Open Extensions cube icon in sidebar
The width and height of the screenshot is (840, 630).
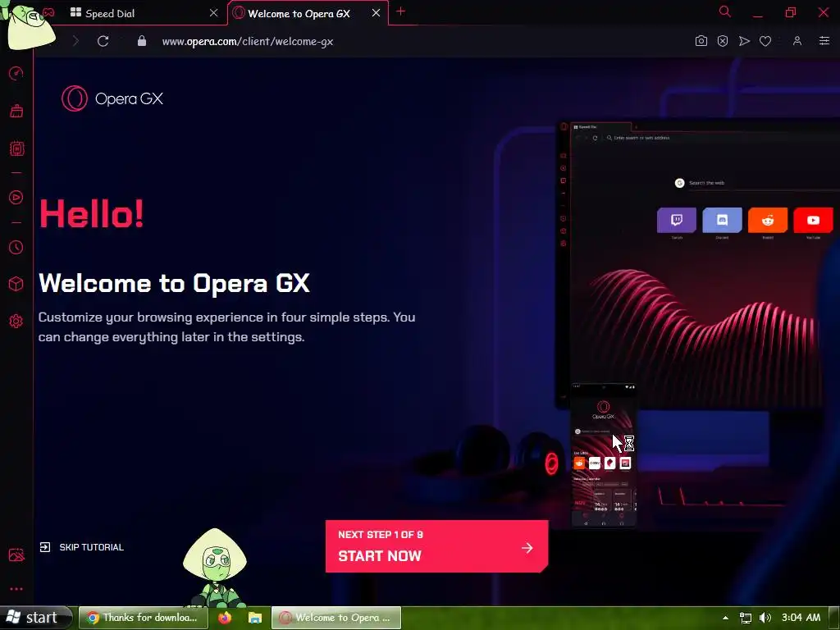(x=16, y=283)
